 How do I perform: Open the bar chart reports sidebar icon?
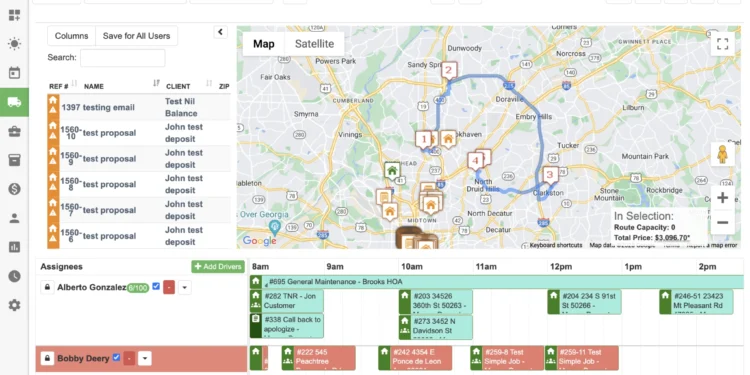14,247
